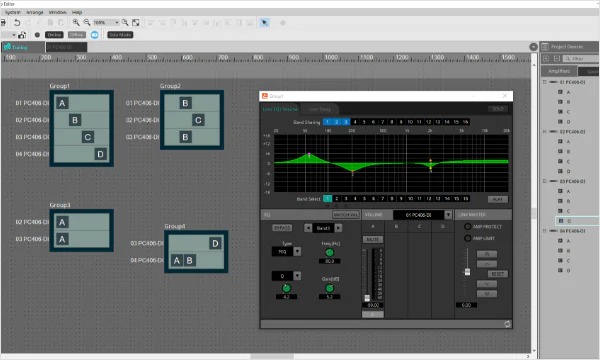
Task: Click the paste icon in main toolbar
Action: tap(61, 23)
